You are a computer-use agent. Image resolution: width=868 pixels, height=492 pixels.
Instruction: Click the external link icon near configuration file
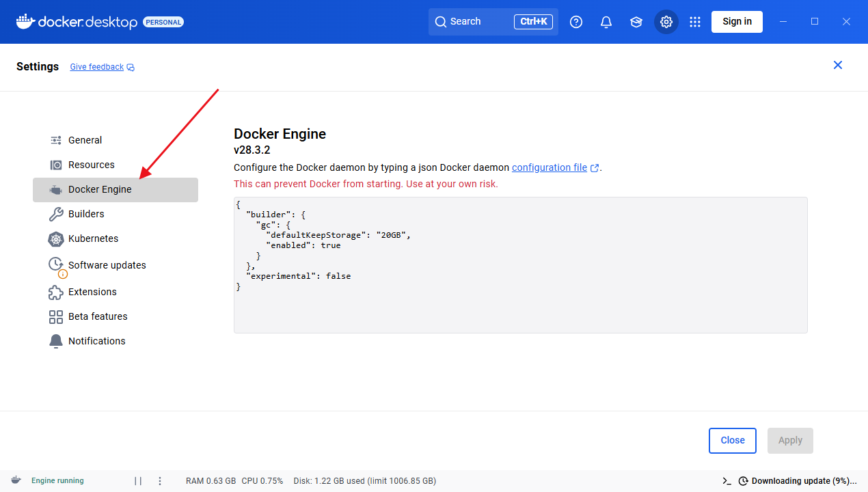[595, 168]
